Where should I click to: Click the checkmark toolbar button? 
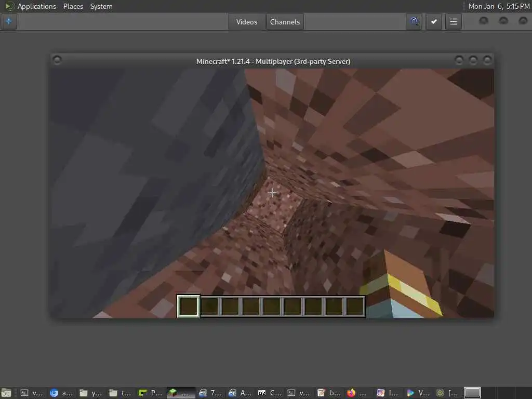pos(434,22)
